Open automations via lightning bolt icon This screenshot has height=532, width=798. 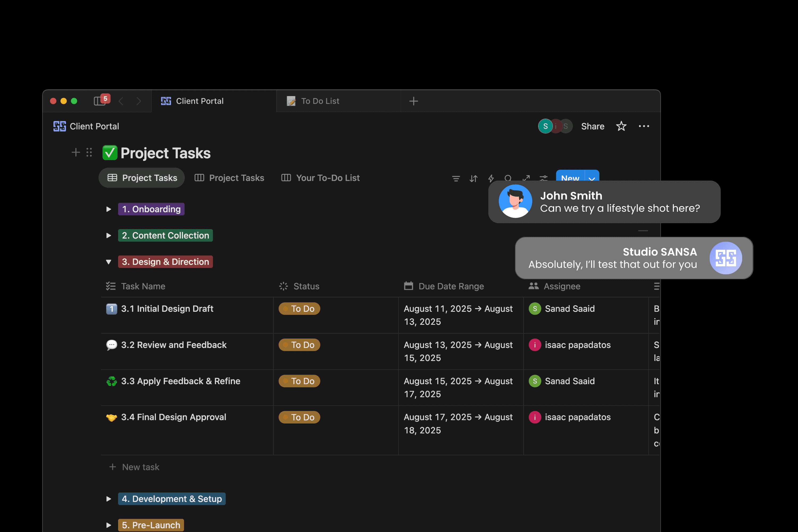[491, 178]
